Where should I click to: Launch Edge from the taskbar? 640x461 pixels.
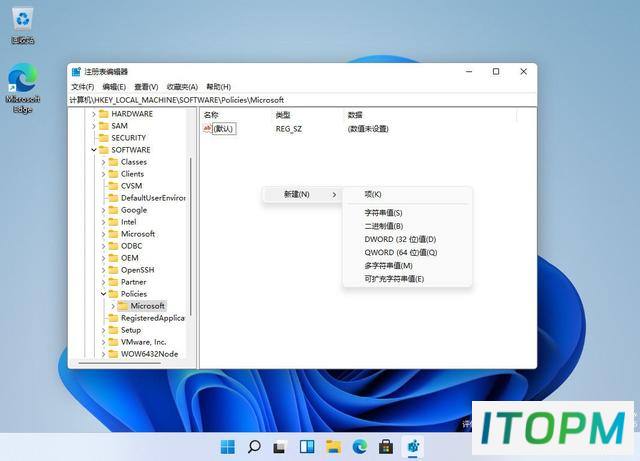point(360,447)
